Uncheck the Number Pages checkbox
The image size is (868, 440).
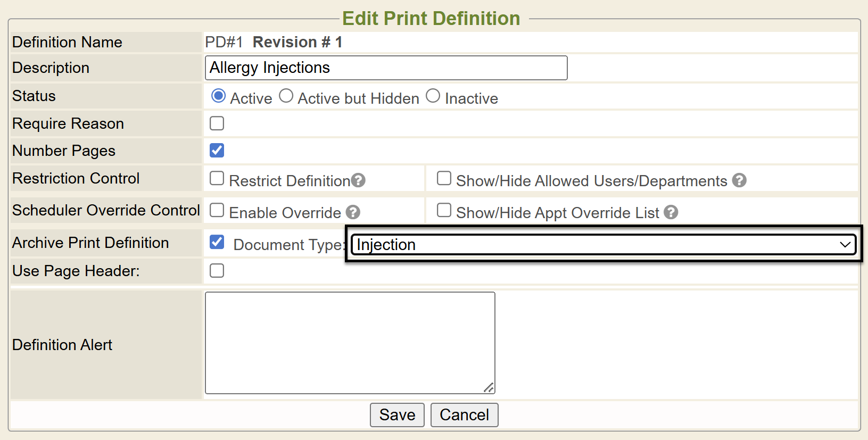pos(217,151)
